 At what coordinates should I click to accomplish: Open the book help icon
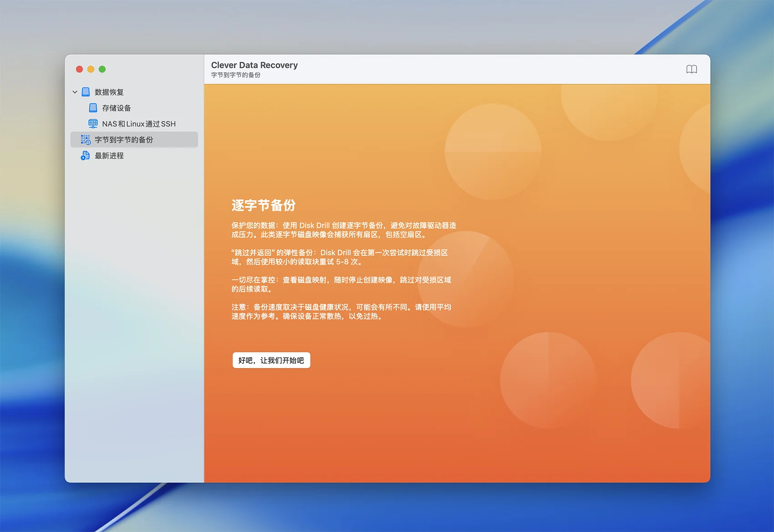point(691,69)
